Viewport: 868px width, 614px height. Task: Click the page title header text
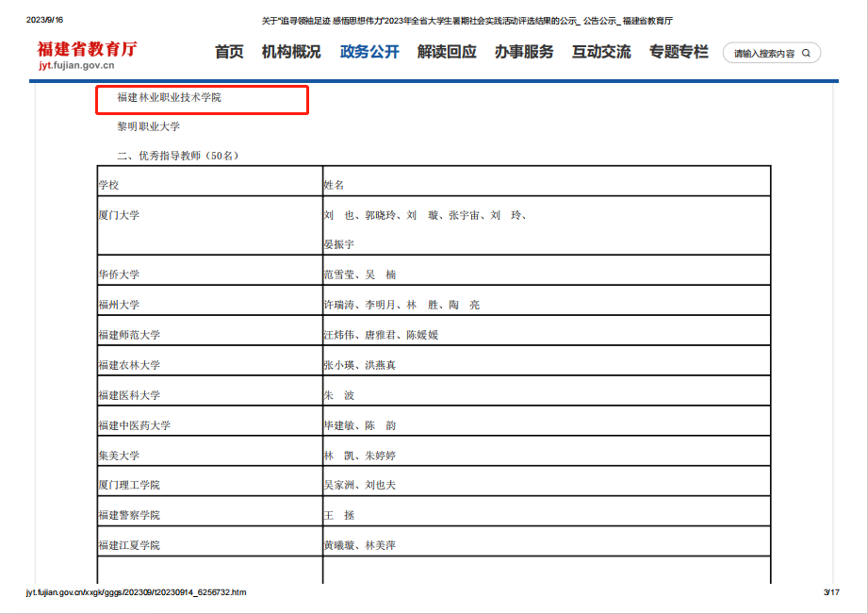point(467,21)
